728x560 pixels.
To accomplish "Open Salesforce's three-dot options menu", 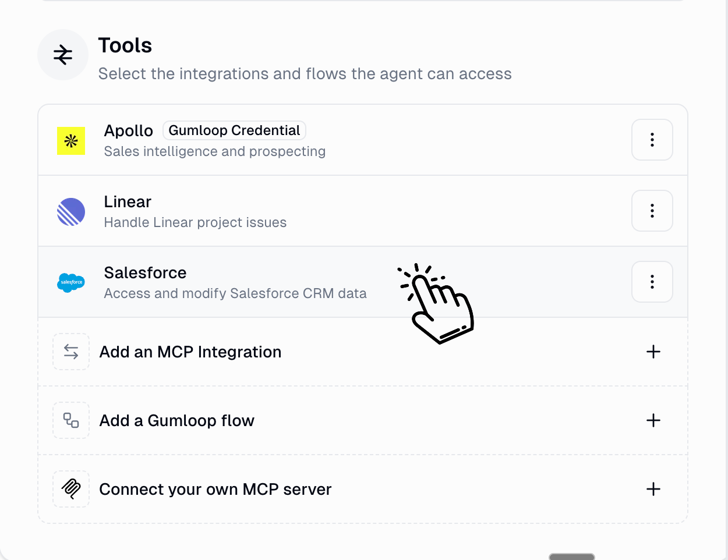I will pos(652,282).
